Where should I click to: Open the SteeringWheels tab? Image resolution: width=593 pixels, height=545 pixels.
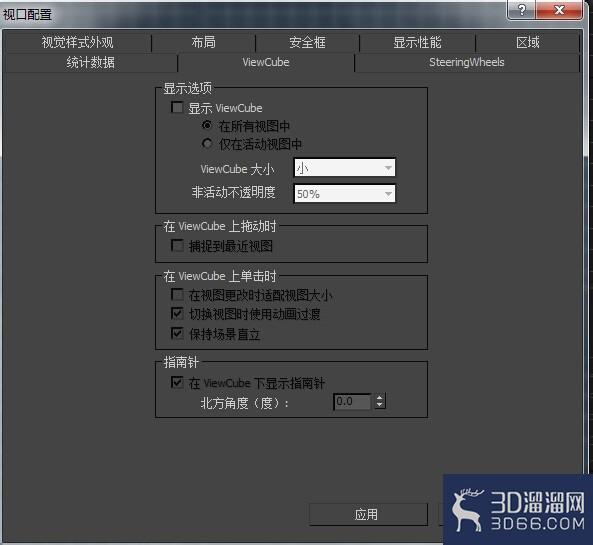(467, 62)
